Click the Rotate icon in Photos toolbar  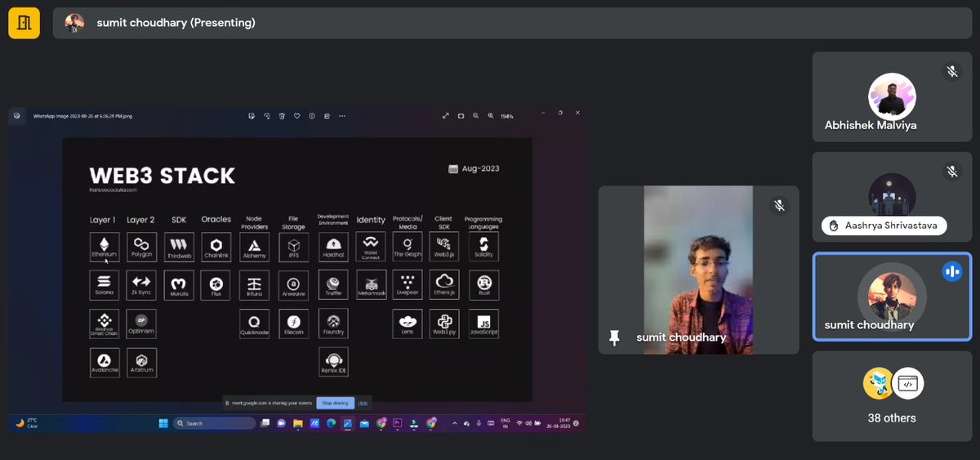(x=266, y=116)
